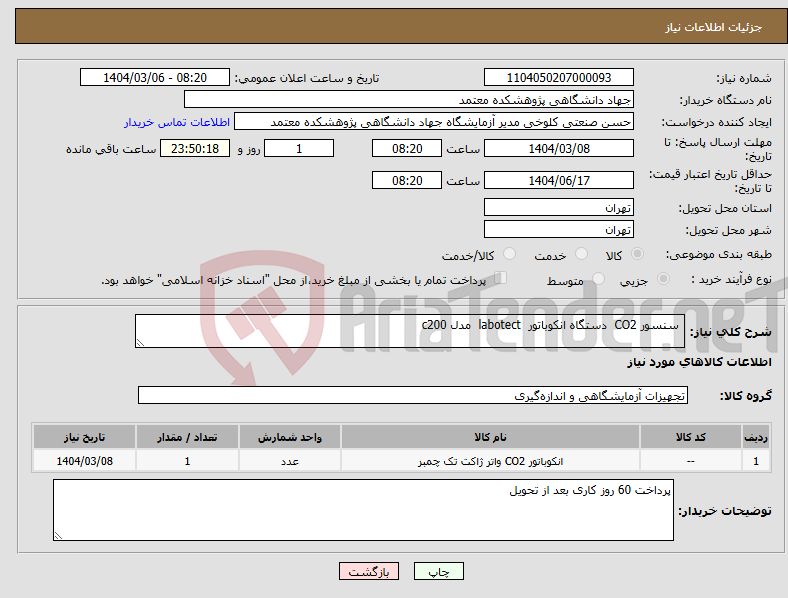Click the remaining days field showing 1
788x598 pixels.
(x=299, y=148)
